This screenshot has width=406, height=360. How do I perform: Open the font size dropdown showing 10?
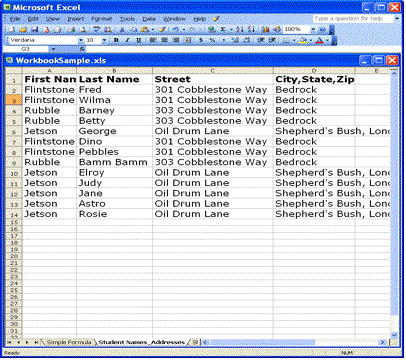pyautogui.click(x=104, y=40)
